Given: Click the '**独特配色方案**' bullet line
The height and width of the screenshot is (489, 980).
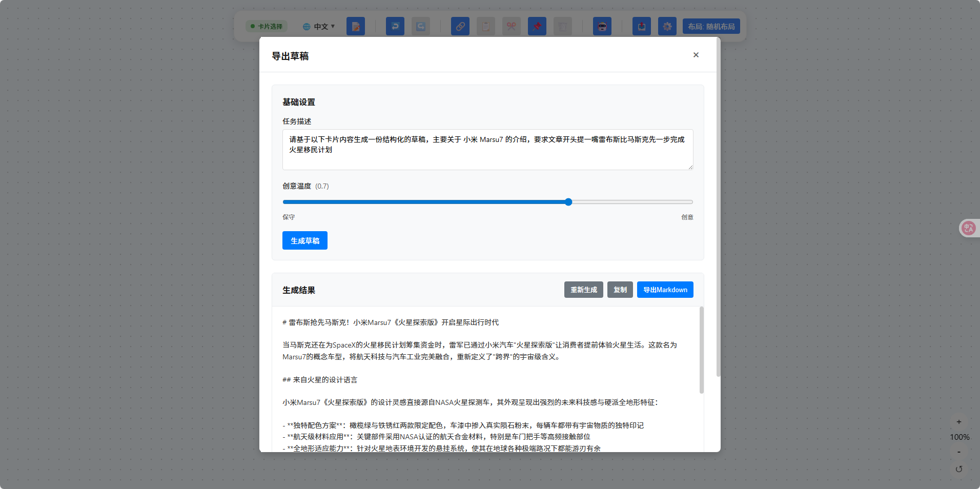Looking at the screenshot, I should 463,425.
